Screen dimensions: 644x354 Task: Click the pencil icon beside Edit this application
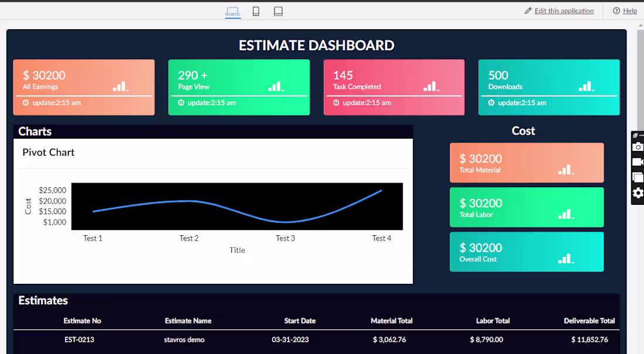pos(527,11)
